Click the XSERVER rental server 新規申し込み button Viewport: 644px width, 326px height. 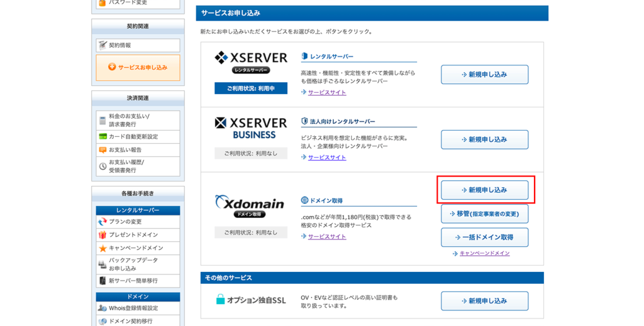(x=485, y=74)
